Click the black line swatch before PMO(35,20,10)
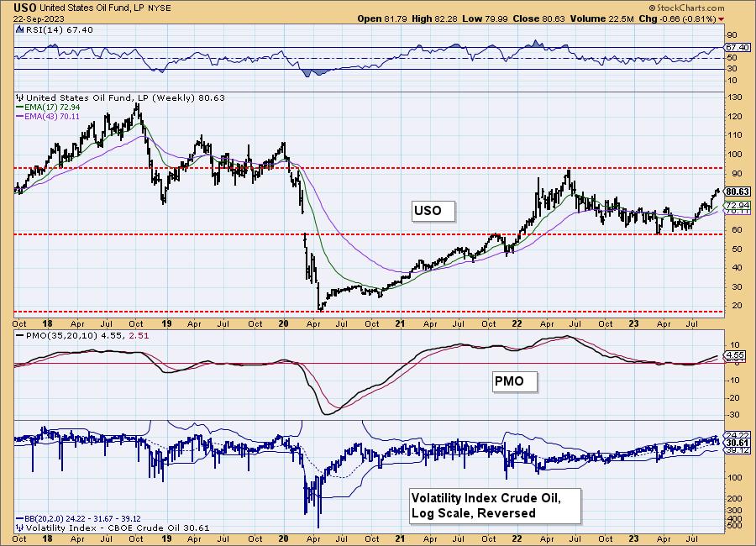The image size is (756, 546). [x=20, y=336]
